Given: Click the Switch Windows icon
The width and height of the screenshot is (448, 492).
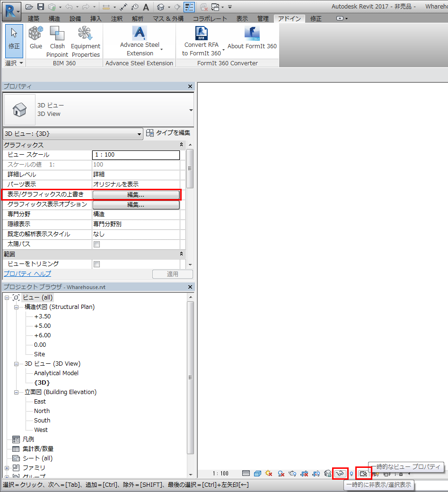Looking at the screenshot, I should (x=216, y=7).
